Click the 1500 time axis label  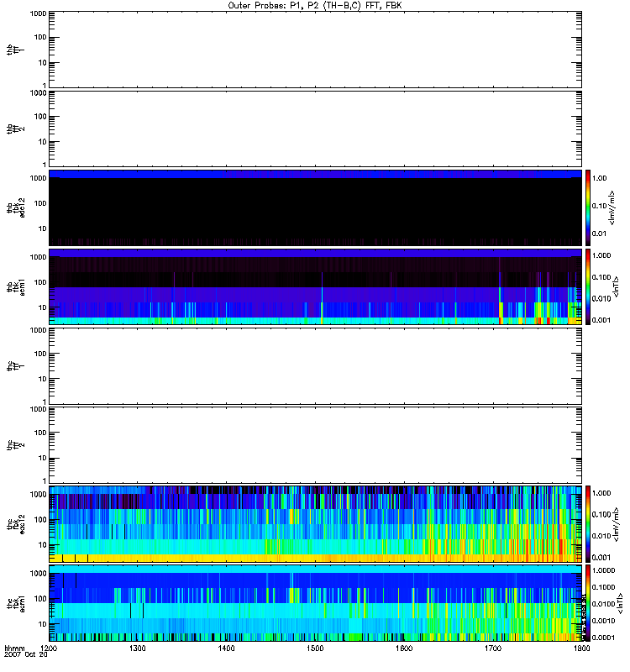(x=314, y=649)
